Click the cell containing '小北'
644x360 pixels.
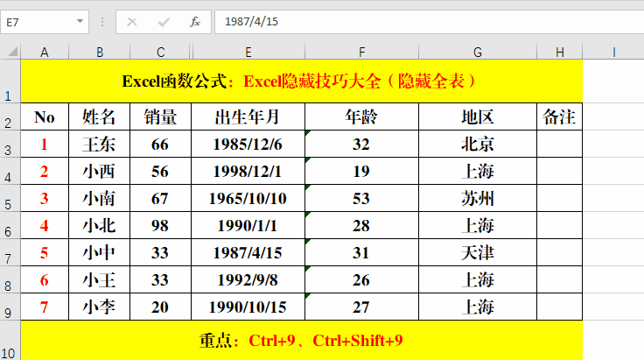click(x=100, y=225)
